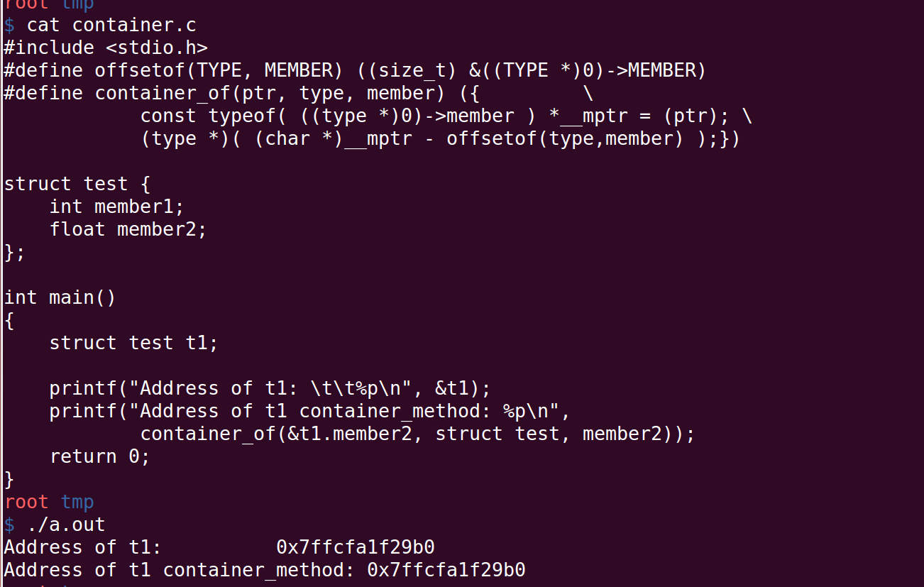924x587 pixels.
Task: Click the printf line containing 'container_method: %p\n'
Action: 309,411
